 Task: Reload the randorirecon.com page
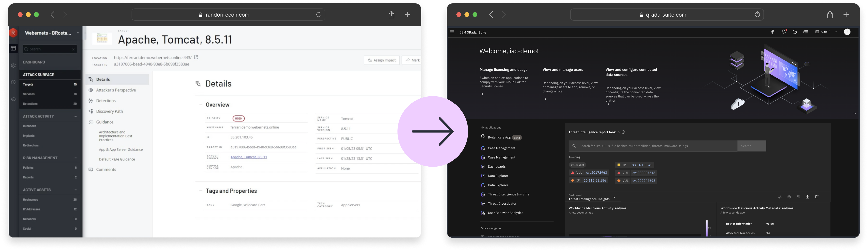(x=318, y=15)
